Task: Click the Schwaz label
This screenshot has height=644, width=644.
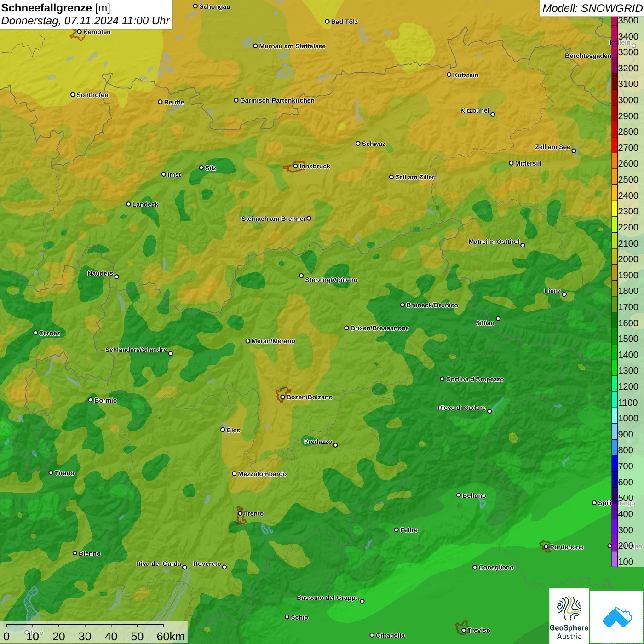Action: click(x=374, y=144)
